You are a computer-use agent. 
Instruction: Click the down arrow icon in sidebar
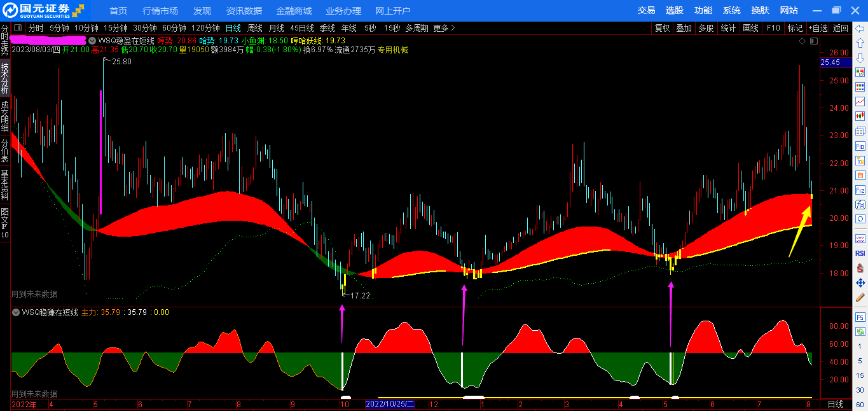click(860, 58)
